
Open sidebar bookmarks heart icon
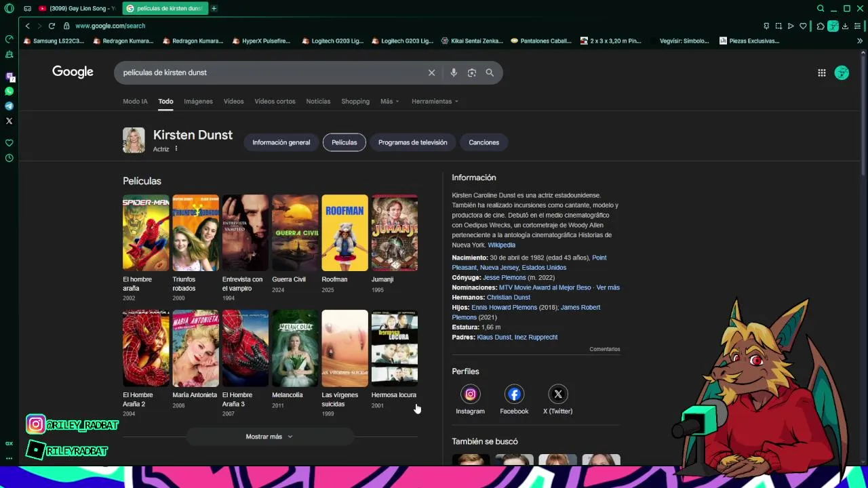[9, 143]
